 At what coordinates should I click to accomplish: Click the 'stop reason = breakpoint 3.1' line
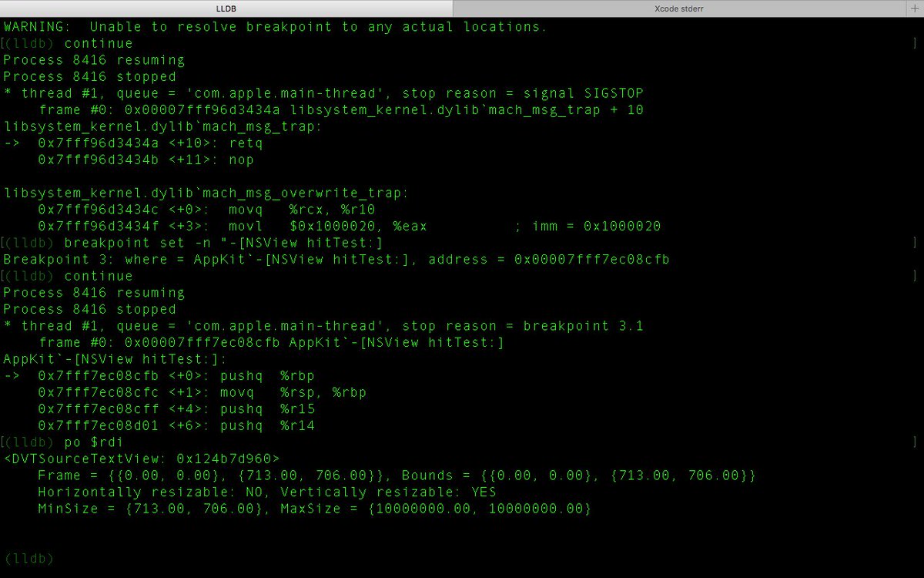coord(323,326)
